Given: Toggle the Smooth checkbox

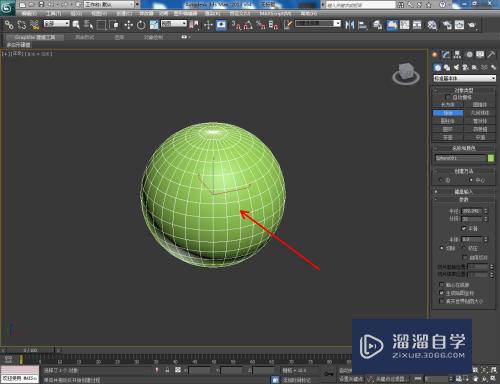Looking at the screenshot, I should tap(463, 228).
